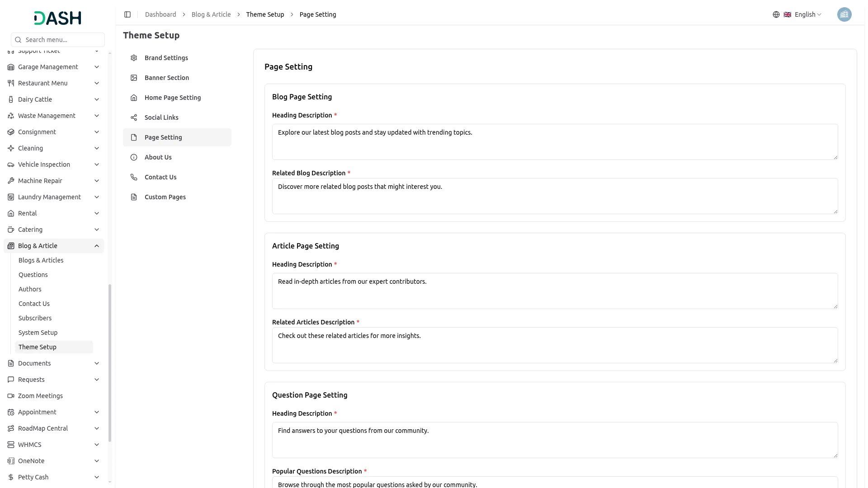Image resolution: width=868 pixels, height=488 pixels.
Task: Open the Home Page Setting tab
Action: coord(172,98)
